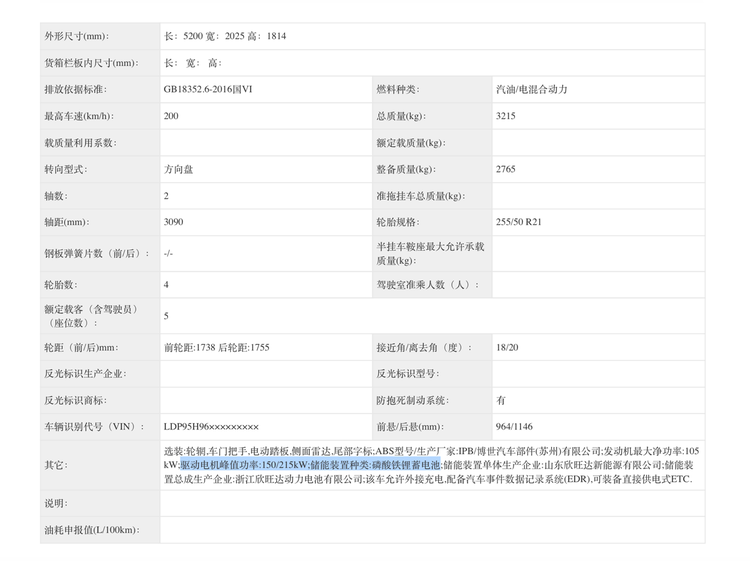
Task: Click the 总质量 value 3215
Action: tap(506, 116)
